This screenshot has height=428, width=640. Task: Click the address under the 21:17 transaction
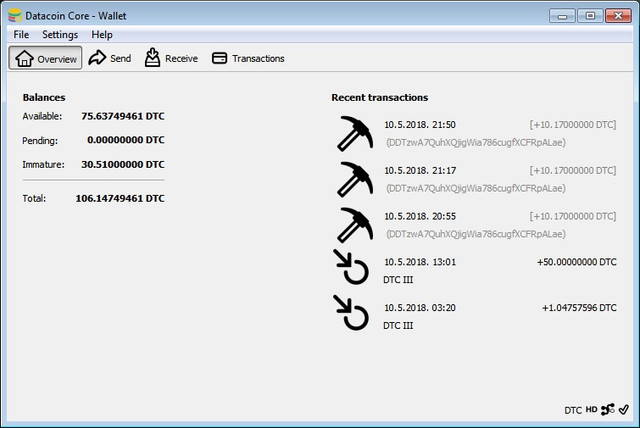point(476,188)
